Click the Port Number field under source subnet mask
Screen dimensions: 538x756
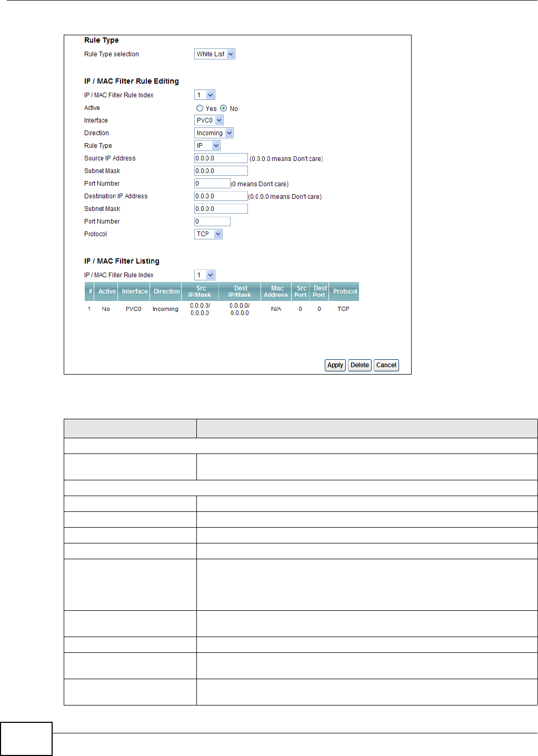pos(212,184)
